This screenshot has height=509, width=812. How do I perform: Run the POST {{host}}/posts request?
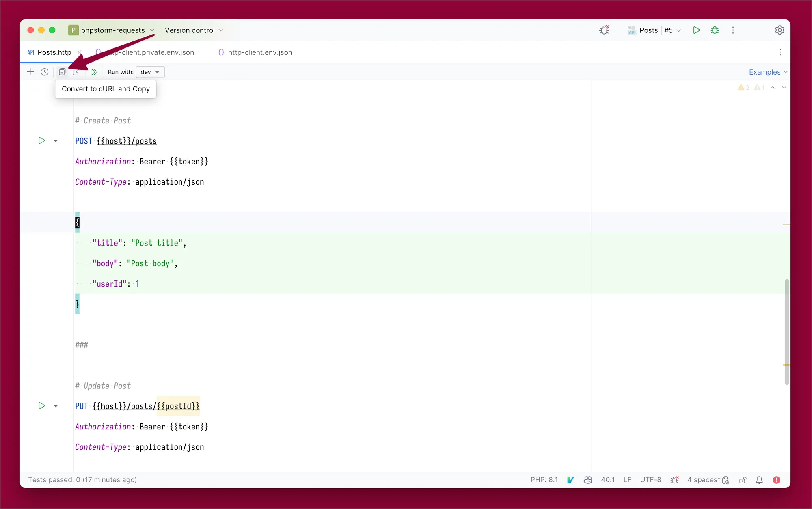(x=41, y=140)
